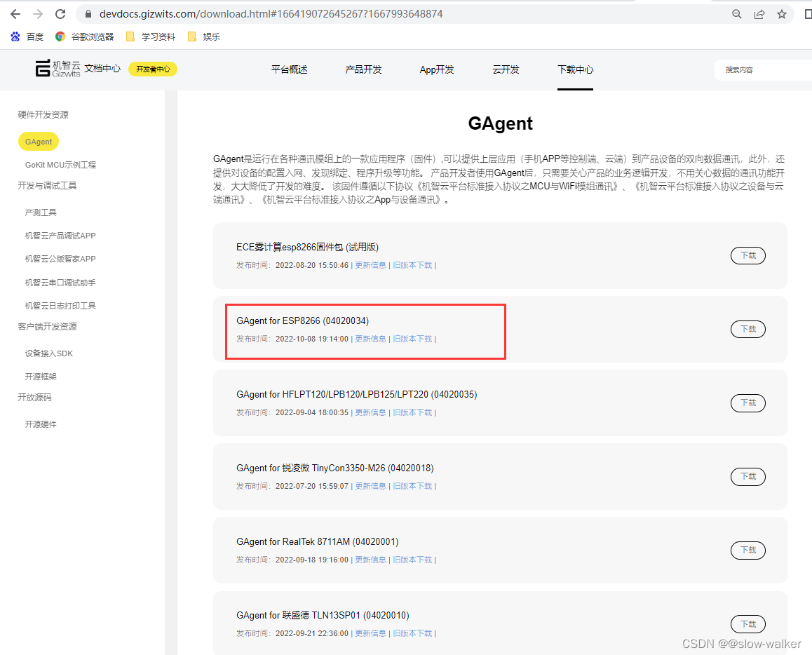The width and height of the screenshot is (812, 655).
Task: Open 开源框架 sidebar item
Action: pyautogui.click(x=41, y=377)
